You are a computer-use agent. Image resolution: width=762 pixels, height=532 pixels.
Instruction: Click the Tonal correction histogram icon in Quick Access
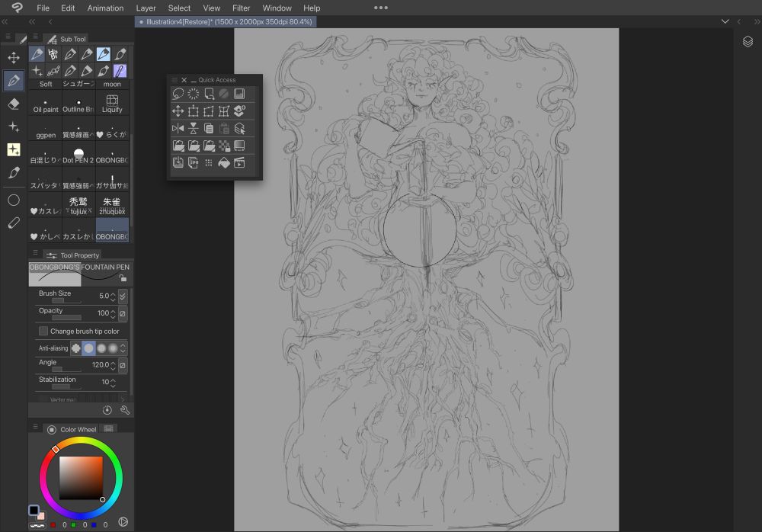(239, 94)
